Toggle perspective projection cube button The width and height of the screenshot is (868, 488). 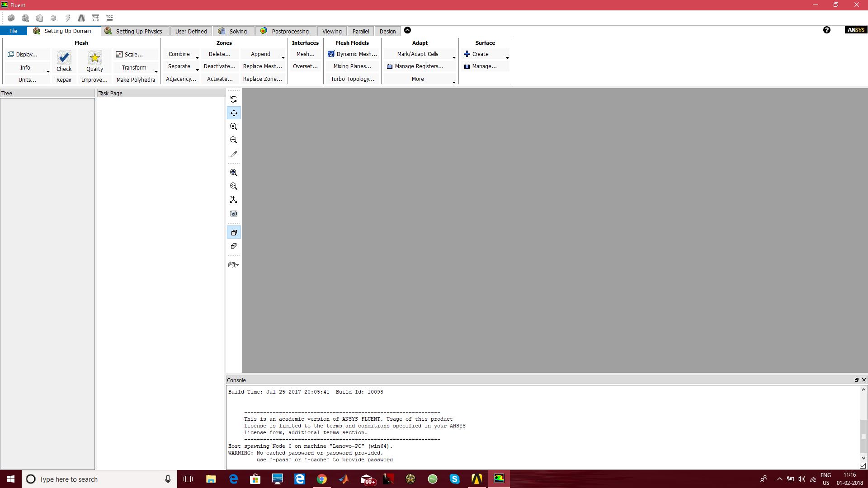[x=234, y=233]
